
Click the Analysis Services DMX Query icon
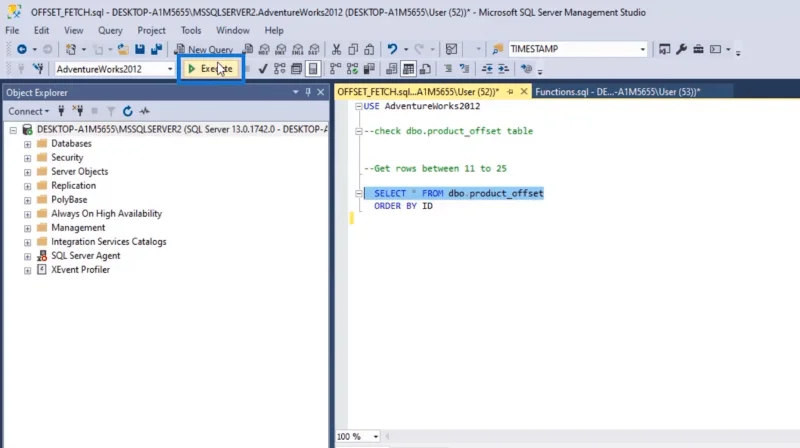[x=281, y=49]
